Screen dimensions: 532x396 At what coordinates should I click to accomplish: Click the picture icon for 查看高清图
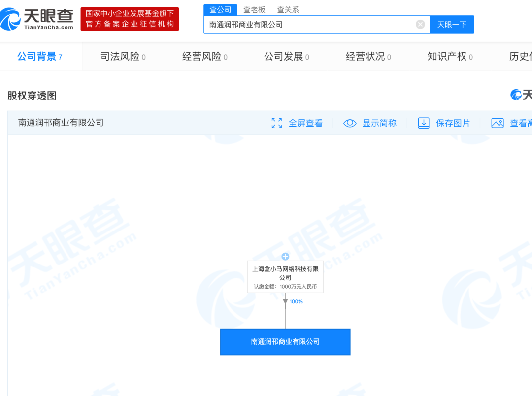498,123
